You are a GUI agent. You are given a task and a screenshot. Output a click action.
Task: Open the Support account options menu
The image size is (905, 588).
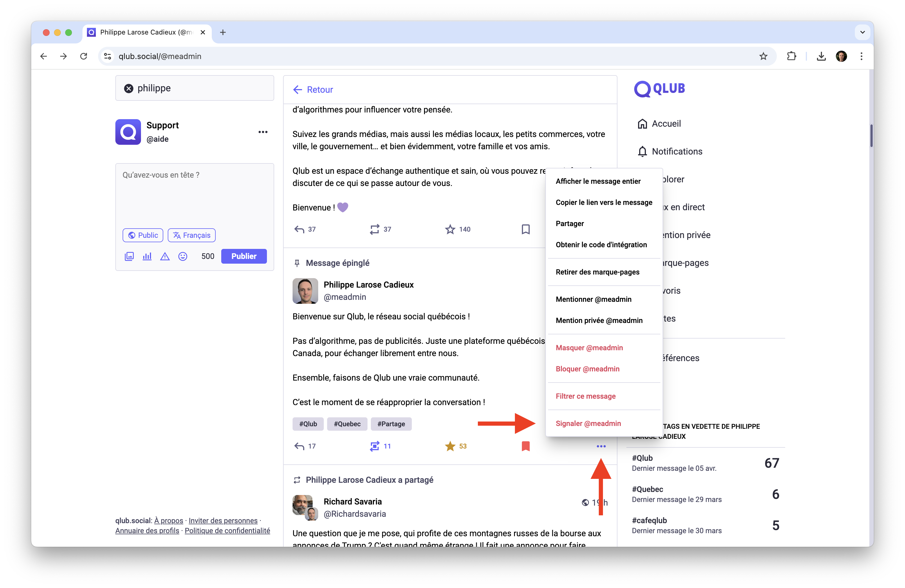[263, 132]
